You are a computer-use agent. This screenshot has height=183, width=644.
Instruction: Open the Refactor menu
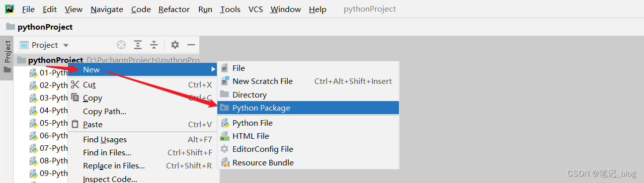coord(174,9)
